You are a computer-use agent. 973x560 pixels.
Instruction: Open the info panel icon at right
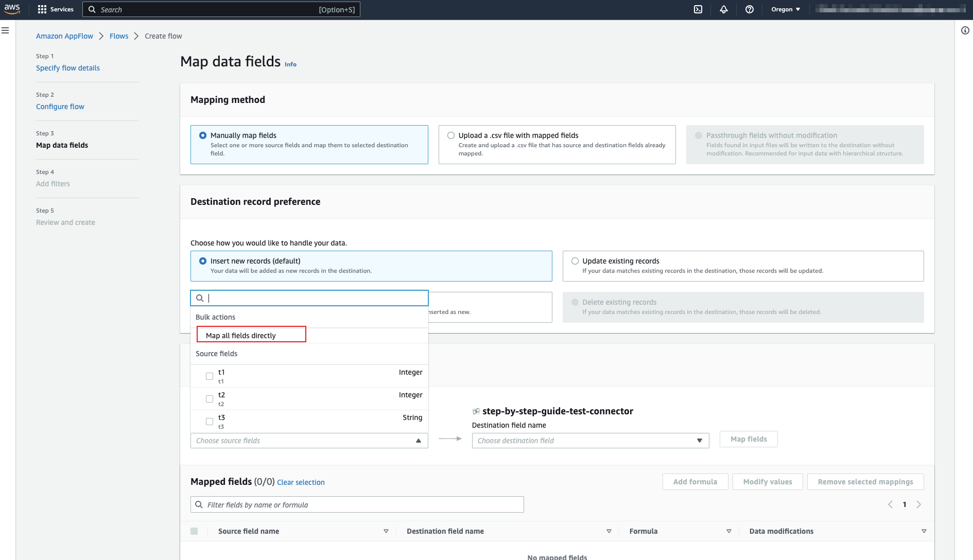tap(965, 30)
